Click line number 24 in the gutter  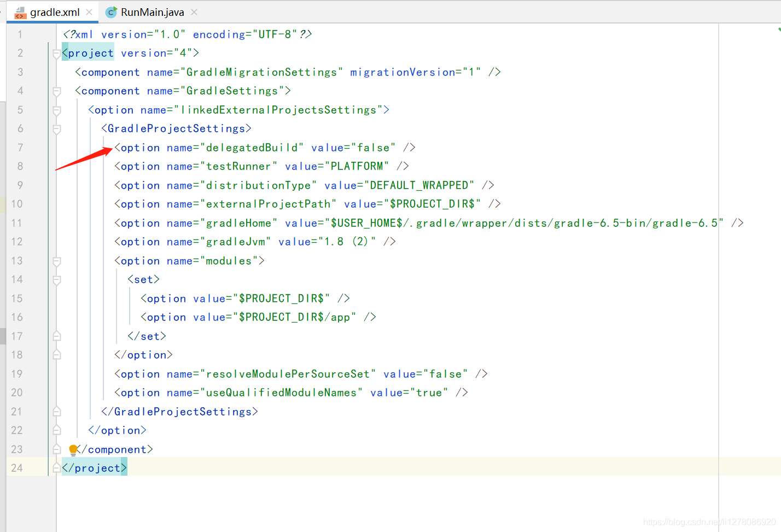(x=17, y=468)
